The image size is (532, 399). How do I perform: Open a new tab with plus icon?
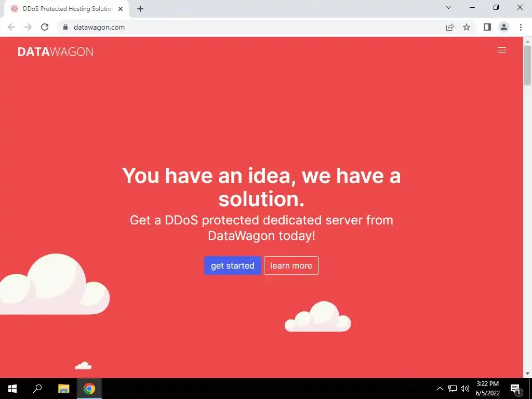click(x=140, y=9)
